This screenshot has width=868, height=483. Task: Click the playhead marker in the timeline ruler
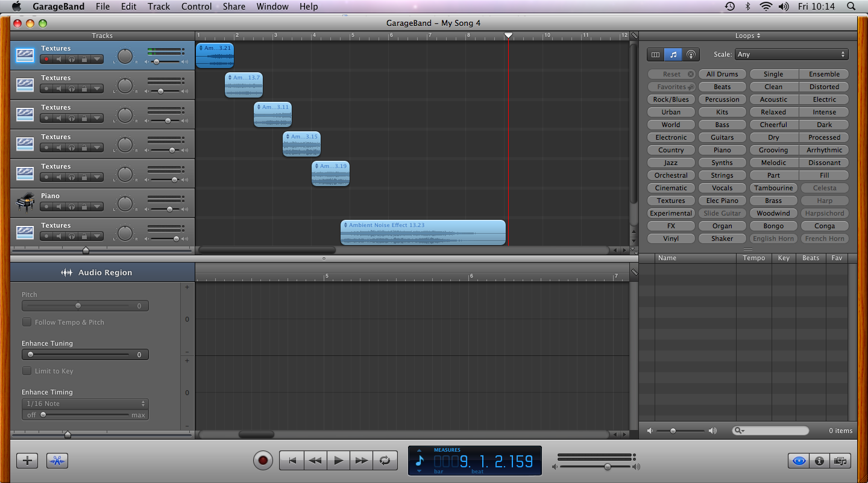508,36
